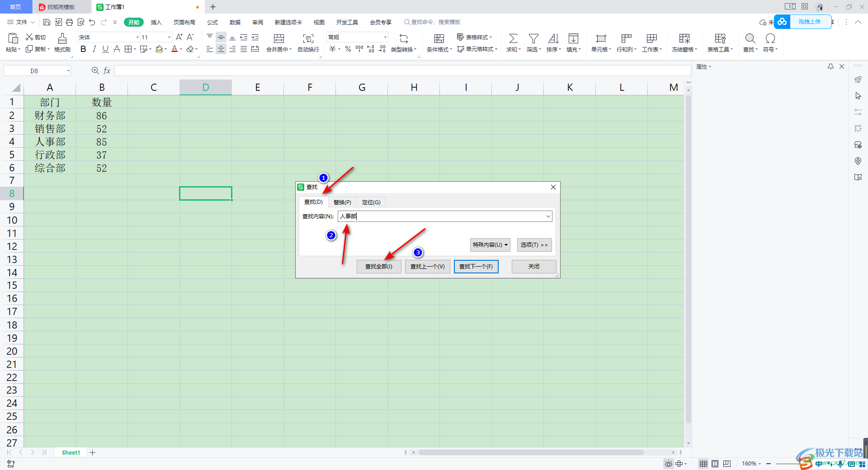
Task: Click the Print icon in quick access bar
Action: (x=69, y=22)
